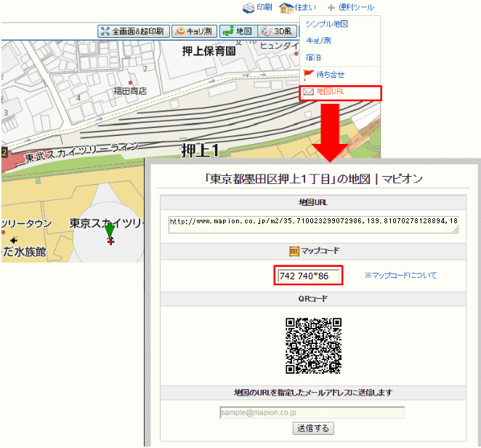Screen dimensions: 481x448
Task: Click the 印刷 printer icon
Action: tap(248, 8)
